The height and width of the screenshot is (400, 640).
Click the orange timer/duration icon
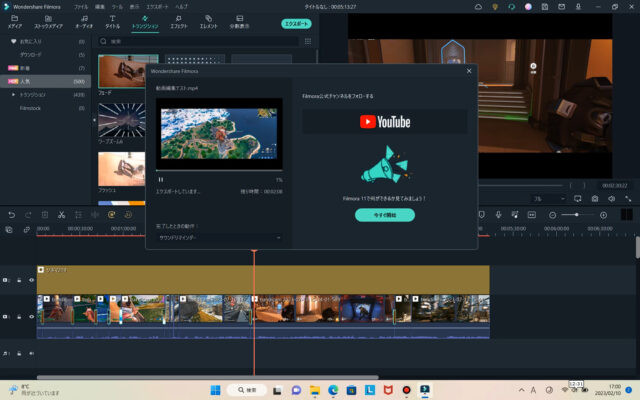pos(128,215)
